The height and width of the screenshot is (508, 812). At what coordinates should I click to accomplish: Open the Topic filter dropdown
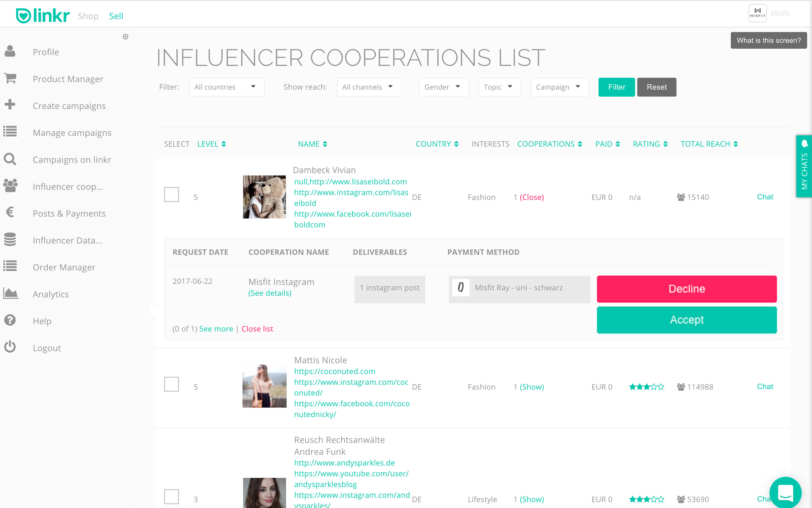(x=499, y=87)
